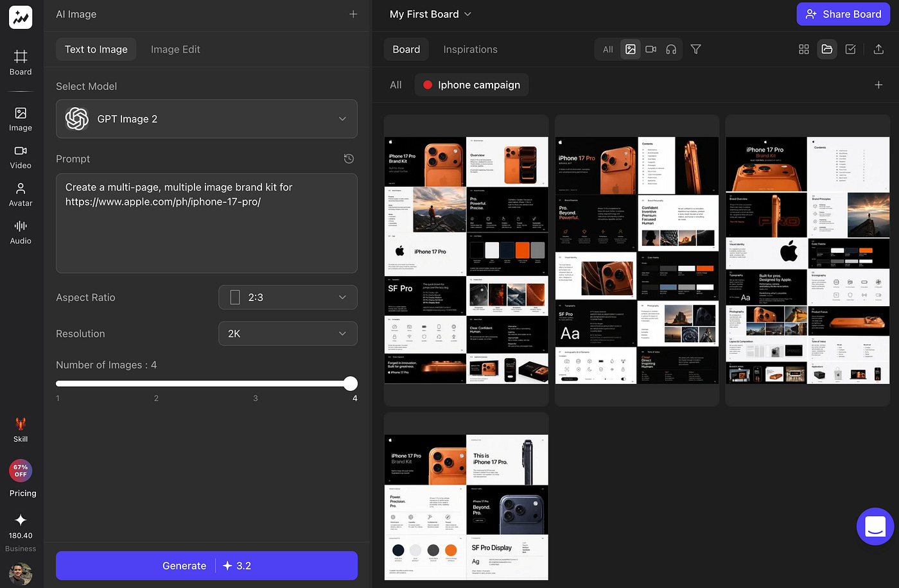Open first brand kit thumbnail with mountain photo
The height and width of the screenshot is (588, 899).
coord(466,260)
